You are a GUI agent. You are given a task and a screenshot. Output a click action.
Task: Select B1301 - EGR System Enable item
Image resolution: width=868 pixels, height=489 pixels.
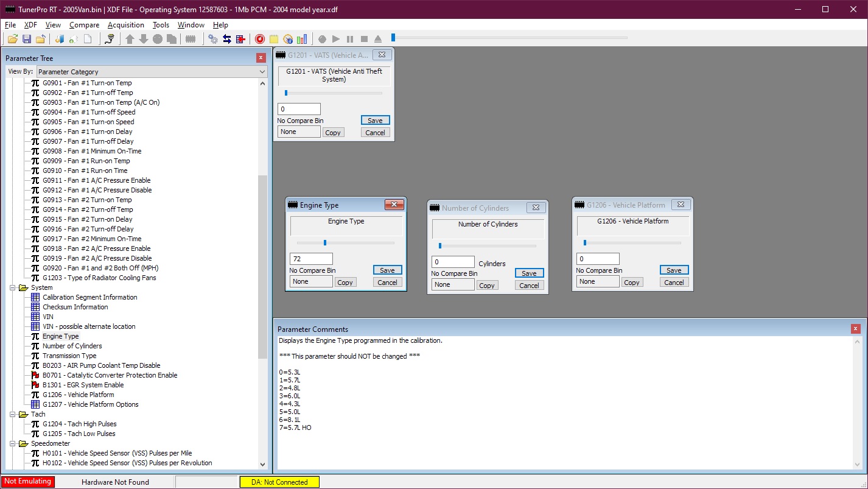pos(83,385)
